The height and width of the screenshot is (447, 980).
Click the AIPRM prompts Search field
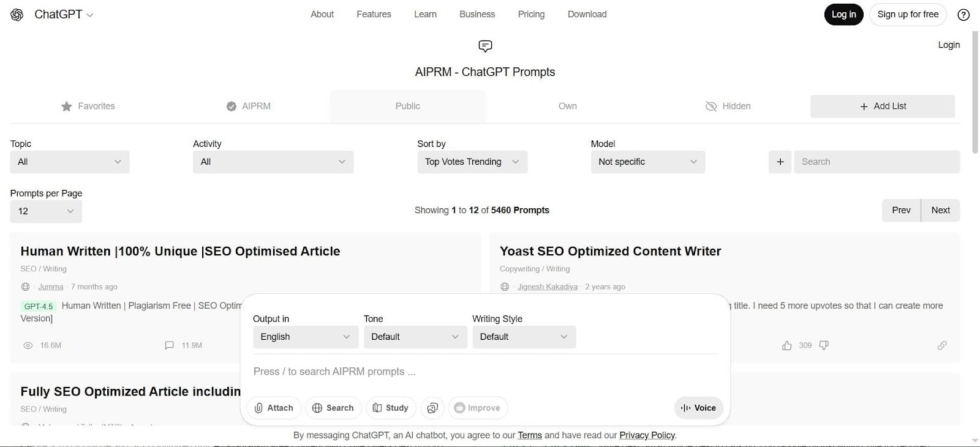coord(877,162)
